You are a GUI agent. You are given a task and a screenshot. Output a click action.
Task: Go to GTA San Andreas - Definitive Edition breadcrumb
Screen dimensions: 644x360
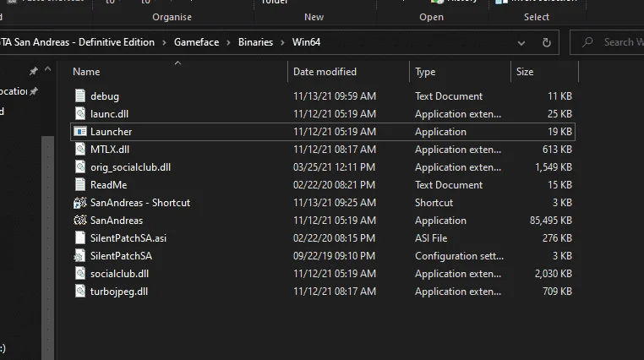[x=77, y=42]
